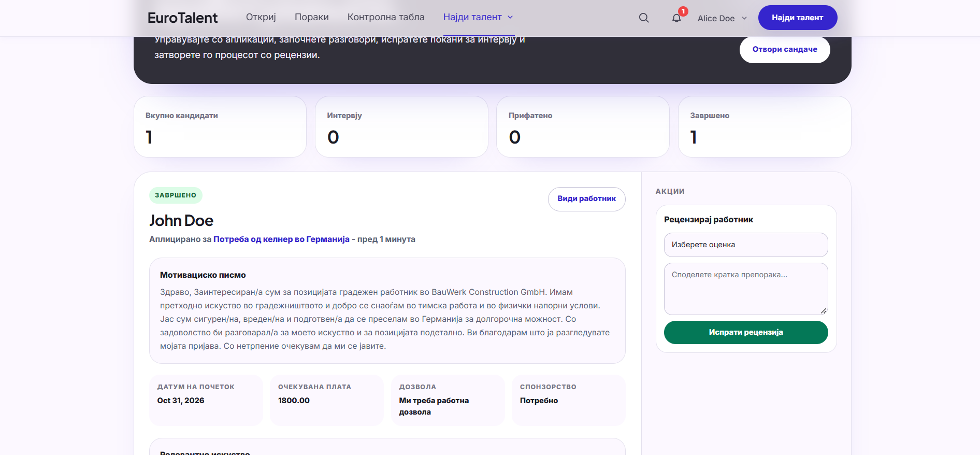
Task: Open Alice Doe account menu
Action: coord(722,18)
